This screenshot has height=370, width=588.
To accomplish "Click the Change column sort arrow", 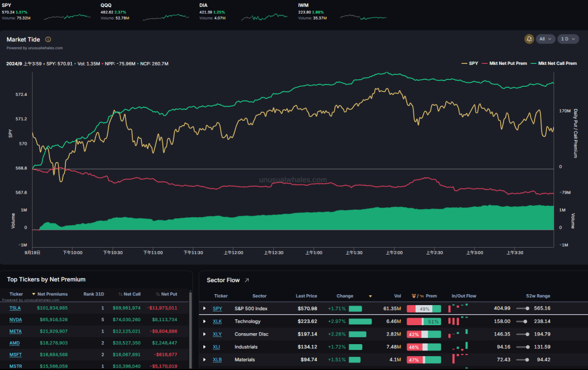I will (x=370, y=296).
